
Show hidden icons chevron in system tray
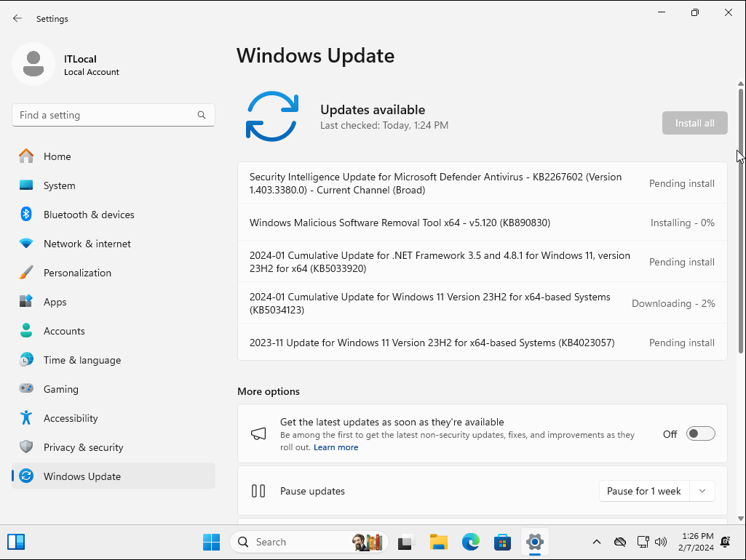(597, 542)
